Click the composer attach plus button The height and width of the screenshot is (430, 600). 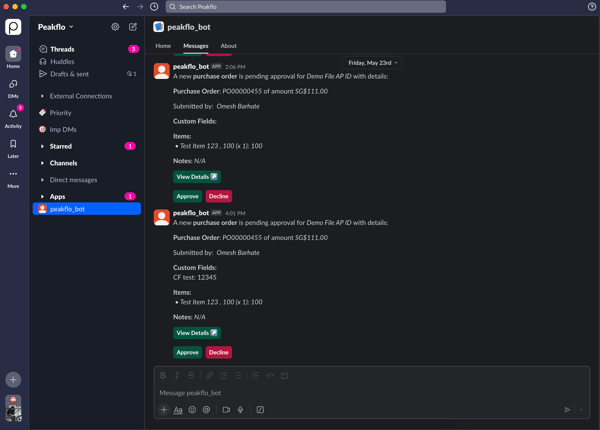coord(164,410)
